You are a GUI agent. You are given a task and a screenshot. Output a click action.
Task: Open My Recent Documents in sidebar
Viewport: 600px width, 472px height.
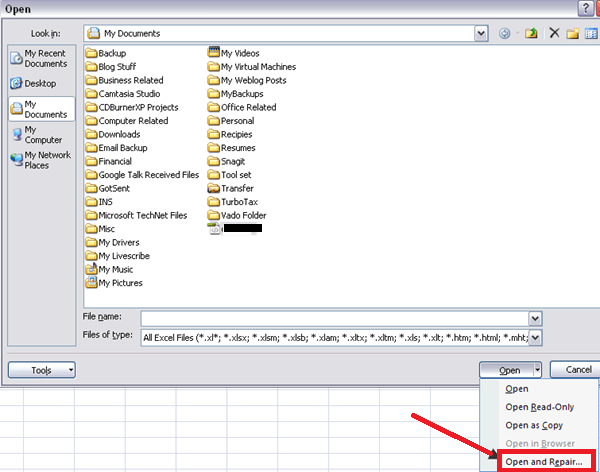[40, 58]
